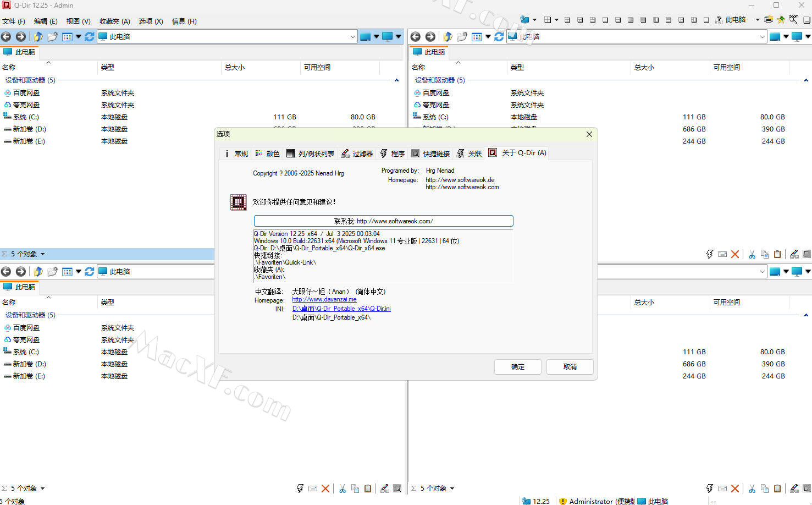This screenshot has width=812, height=505.
Task: Open the 视图 (V) menu
Action: click(78, 21)
